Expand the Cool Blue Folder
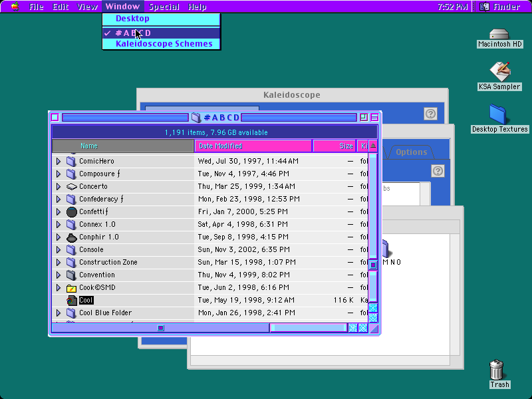Screen dimensions: 532x399 coord(59,313)
